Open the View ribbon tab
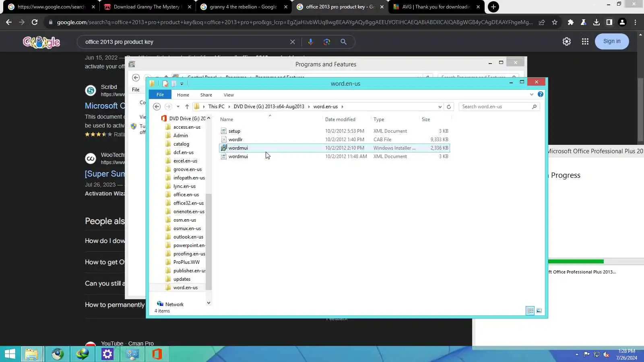644x362 pixels. tap(229, 95)
